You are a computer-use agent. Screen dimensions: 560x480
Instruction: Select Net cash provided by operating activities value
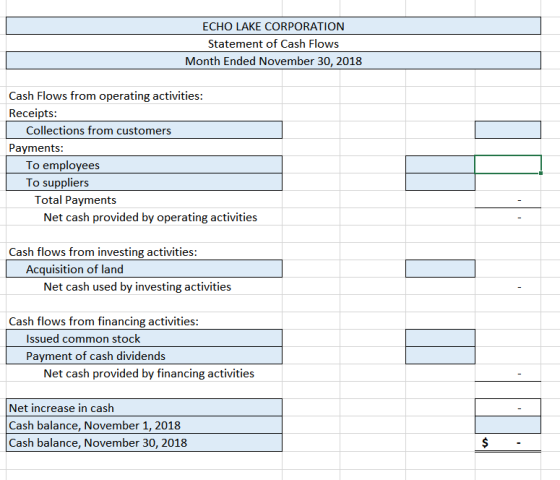point(508,217)
